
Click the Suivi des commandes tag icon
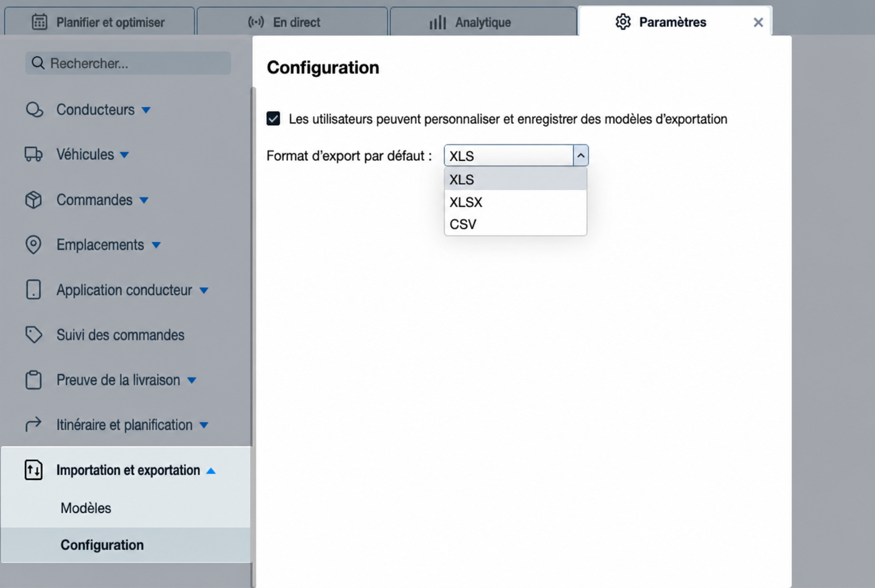(x=34, y=335)
